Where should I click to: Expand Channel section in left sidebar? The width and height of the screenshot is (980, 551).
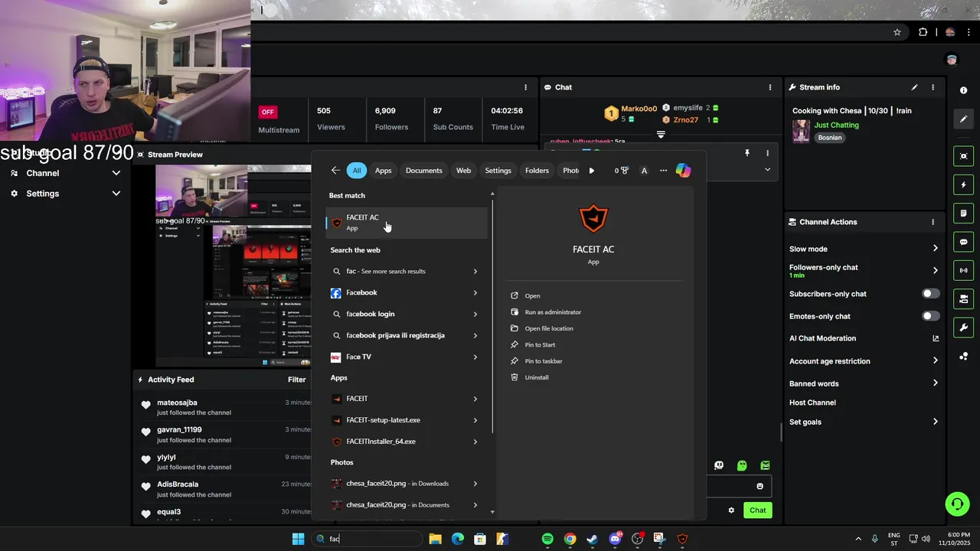click(116, 173)
